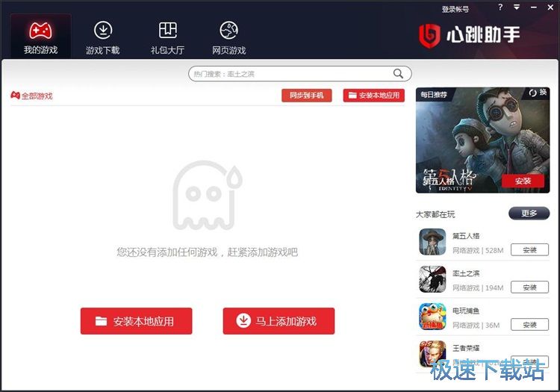Close the 心跳助手 window
This screenshot has height=392, width=560.
coord(550,7)
